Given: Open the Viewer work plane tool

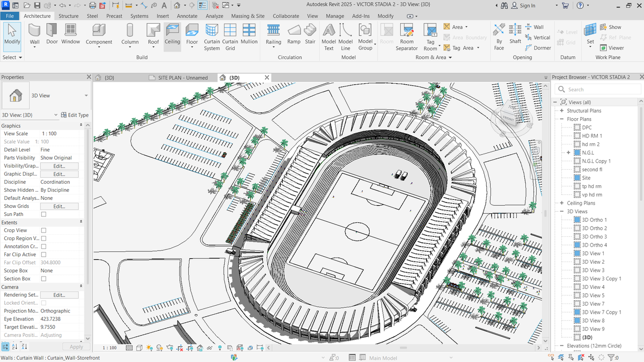Looking at the screenshot, I should coord(612,48).
